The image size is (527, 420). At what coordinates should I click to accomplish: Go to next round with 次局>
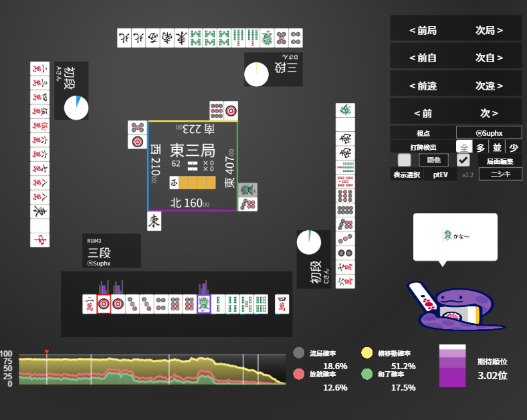click(x=489, y=30)
